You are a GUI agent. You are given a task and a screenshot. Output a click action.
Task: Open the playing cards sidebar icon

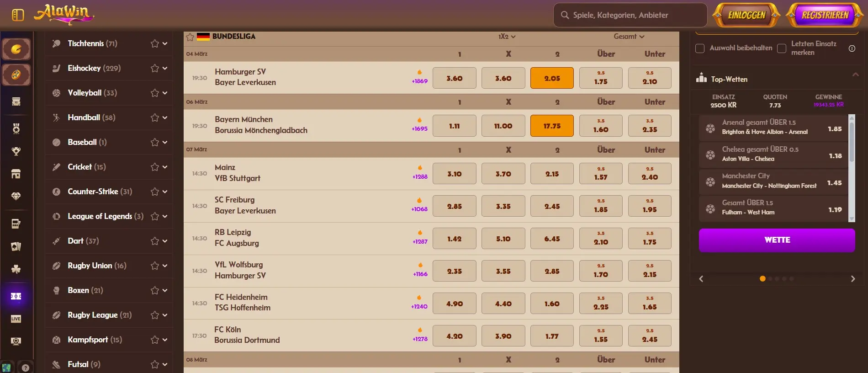[16, 246]
